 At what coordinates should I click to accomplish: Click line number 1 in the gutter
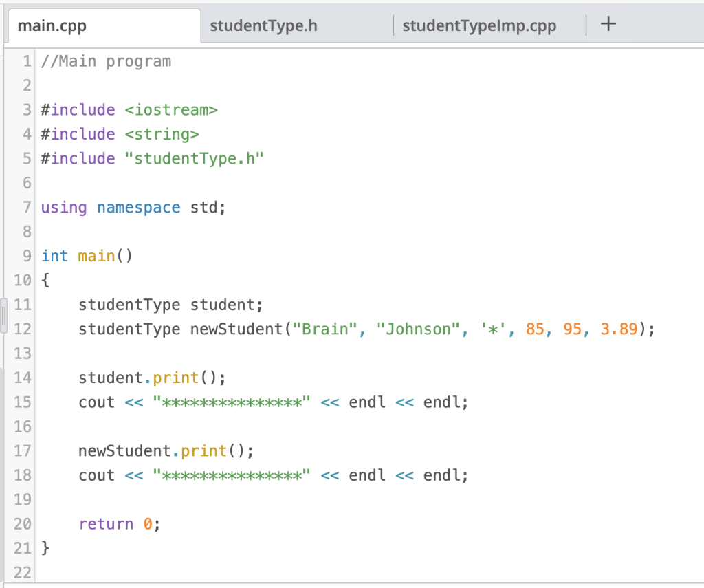point(26,61)
